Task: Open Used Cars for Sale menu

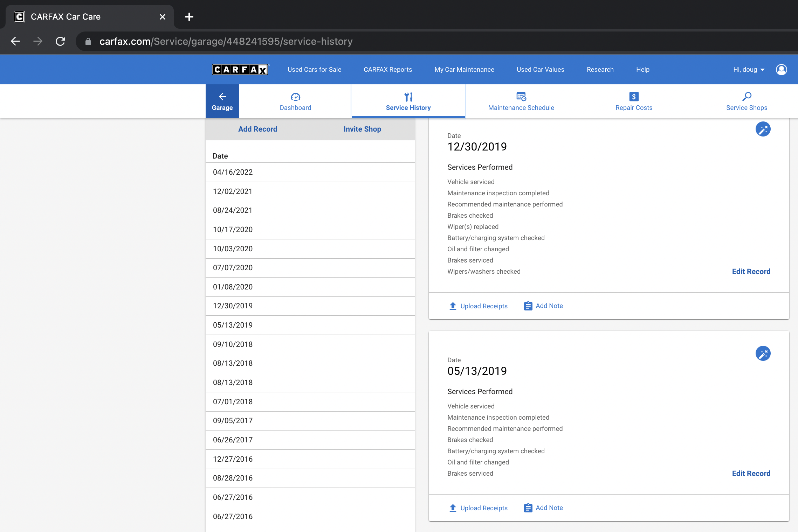Action: tap(314, 70)
